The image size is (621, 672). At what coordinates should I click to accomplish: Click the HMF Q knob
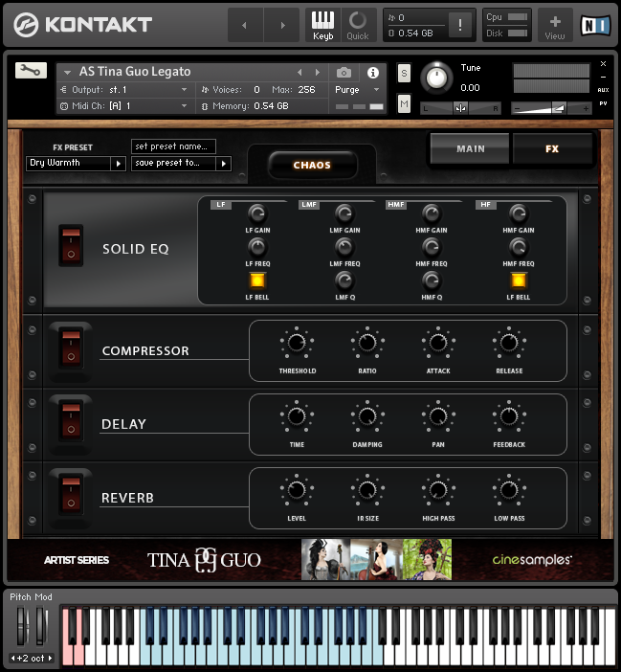point(432,281)
